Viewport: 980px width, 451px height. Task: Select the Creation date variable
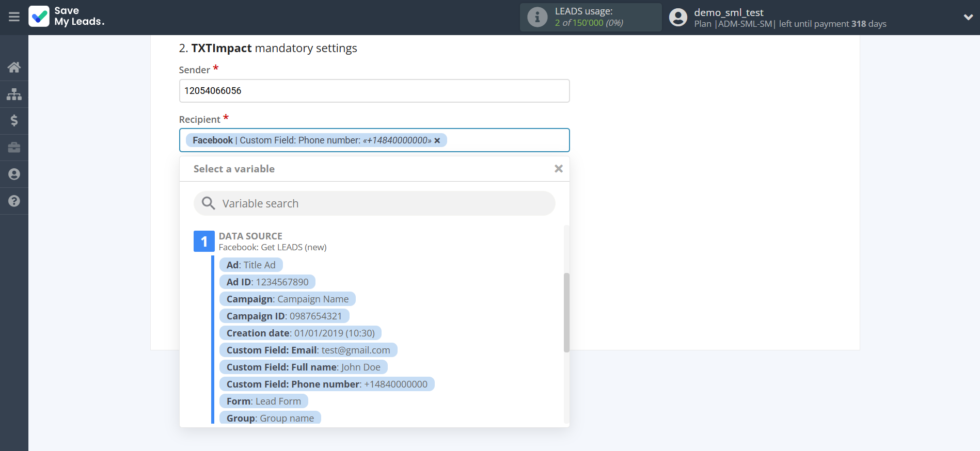pos(301,333)
